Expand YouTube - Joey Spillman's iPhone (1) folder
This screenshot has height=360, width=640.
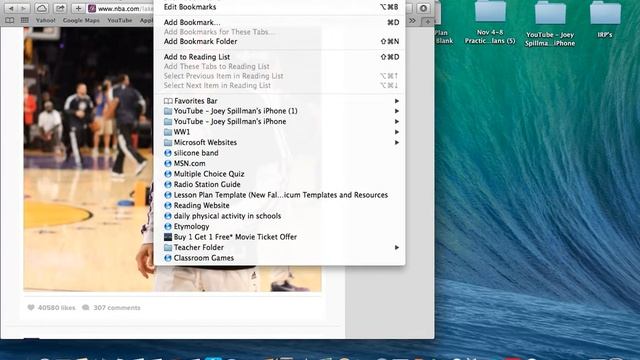click(280, 111)
